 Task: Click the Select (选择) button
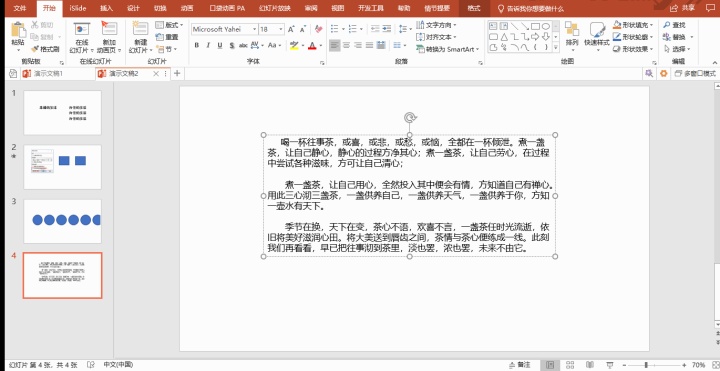pos(678,49)
